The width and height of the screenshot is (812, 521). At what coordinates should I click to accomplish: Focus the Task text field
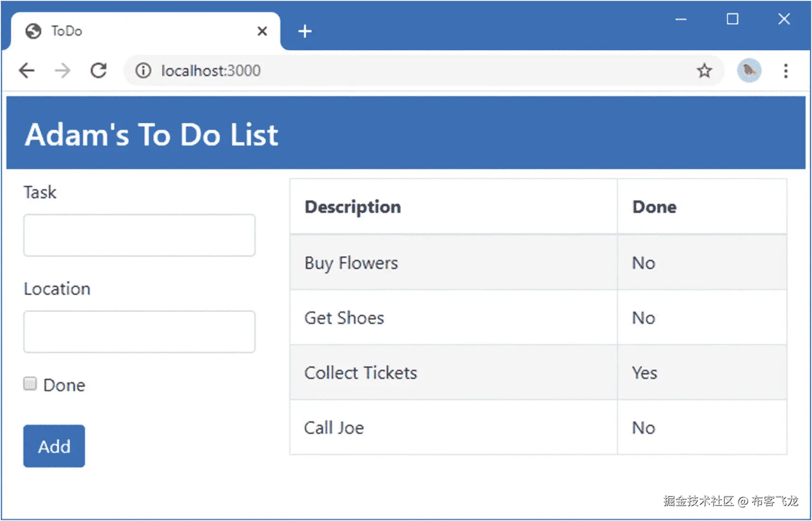[x=139, y=235]
